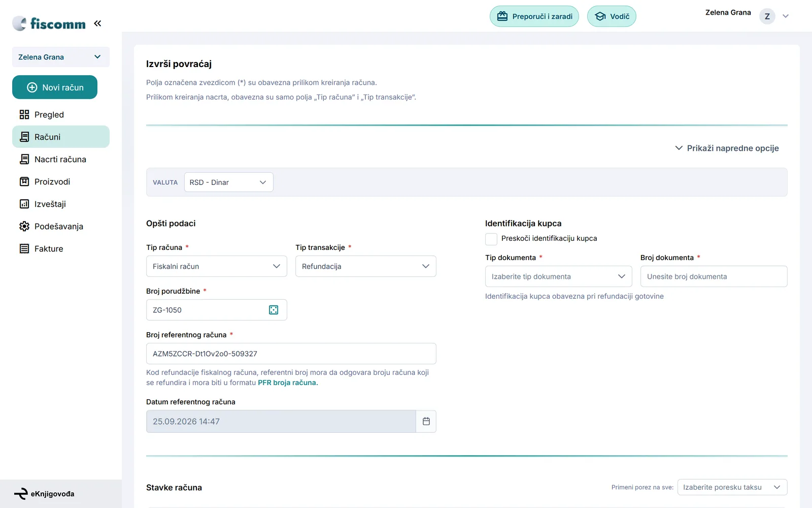The height and width of the screenshot is (508, 812).
Task: Click the Fakture list icon
Action: tap(24, 249)
